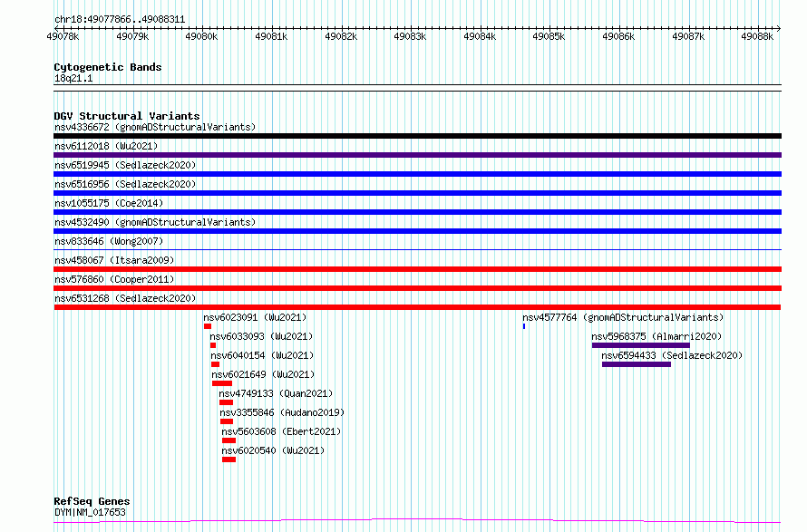
Task: Click the 49085k ruler tick
Action: [549, 36]
